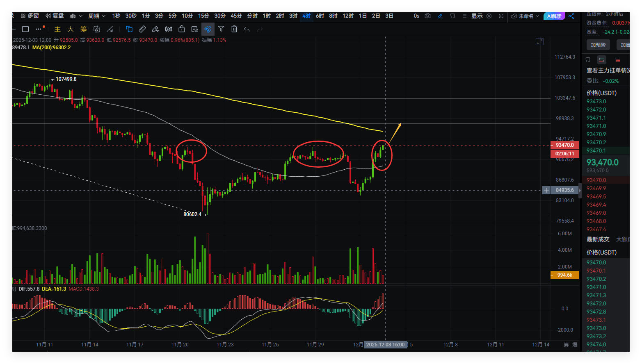This screenshot has width=642, height=364.
Task: Click the 加预警 add alert button
Action: click(x=598, y=45)
